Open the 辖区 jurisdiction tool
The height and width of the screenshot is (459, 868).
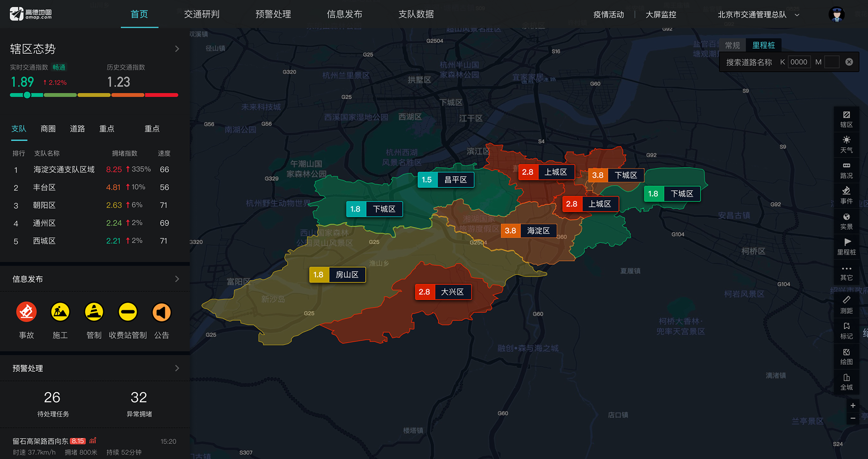[x=846, y=119]
